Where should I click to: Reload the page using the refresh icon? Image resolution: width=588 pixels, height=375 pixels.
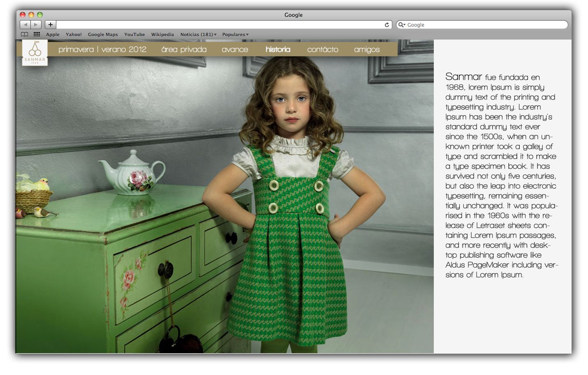[x=387, y=25]
